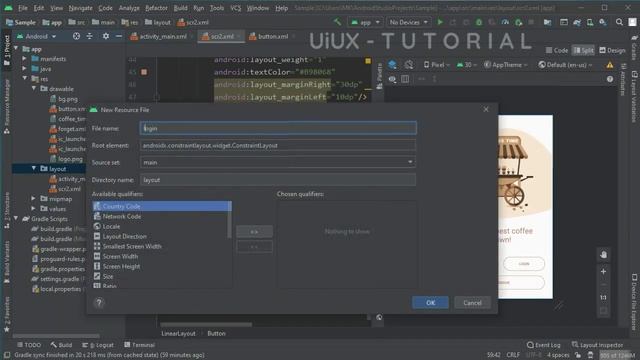Open the File menu
The height and width of the screenshot is (360, 640).
coord(23,8)
